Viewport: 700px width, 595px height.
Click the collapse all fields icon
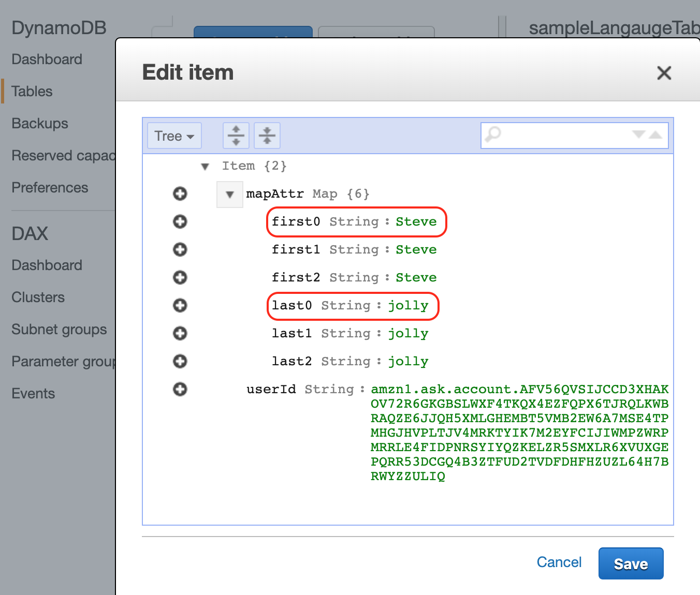(267, 136)
